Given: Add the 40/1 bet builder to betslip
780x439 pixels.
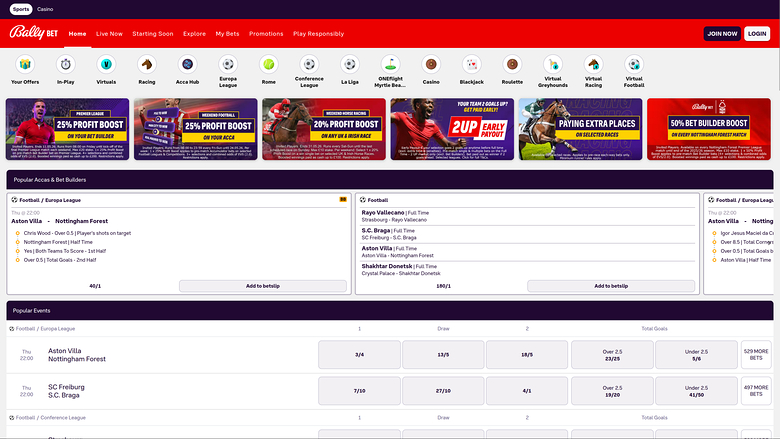Looking at the screenshot, I should [263, 286].
